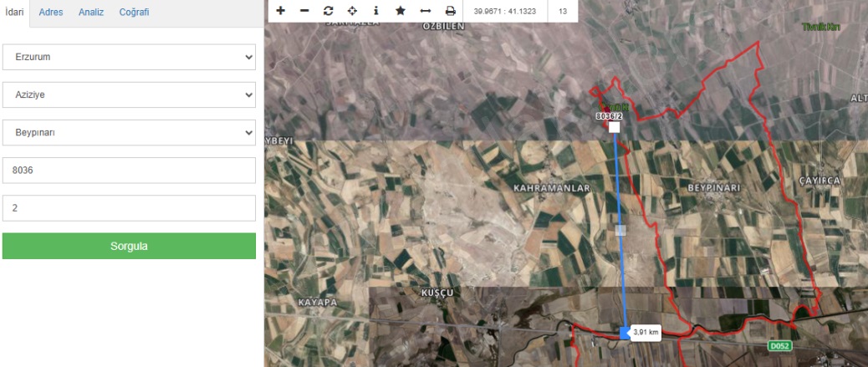This screenshot has width=868, height=367.
Task: Open the info tool icon
Action: 376,11
